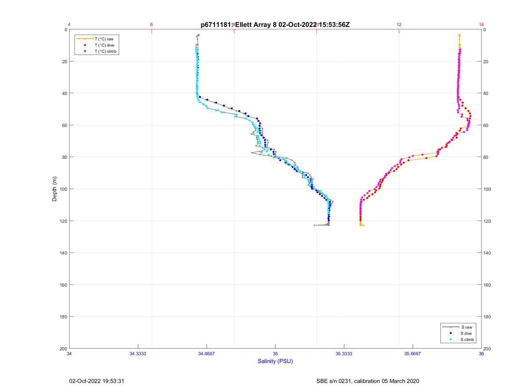Select the "T (°C) raw" legend entry
The height and width of the screenshot is (392, 532).
click(104, 39)
